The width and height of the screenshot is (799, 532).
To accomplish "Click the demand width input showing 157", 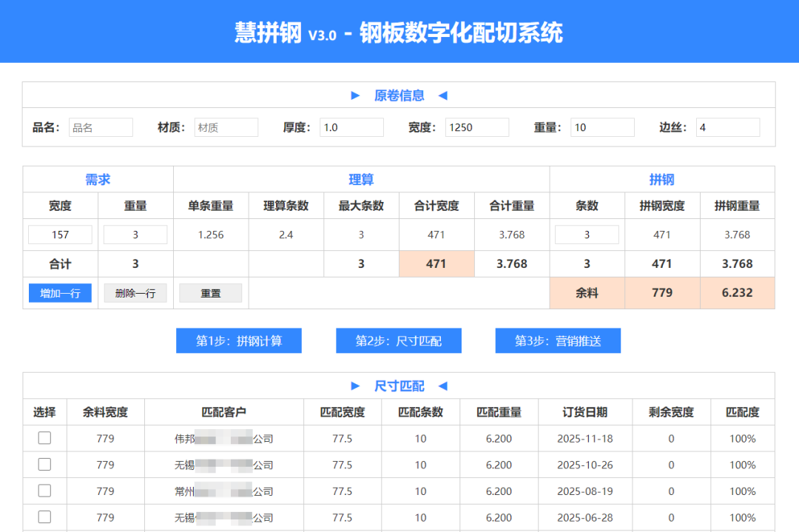I will [60, 235].
